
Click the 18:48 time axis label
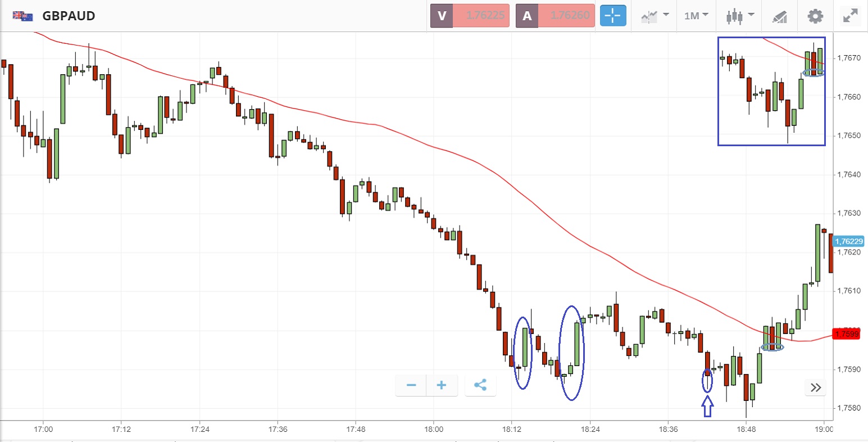click(x=746, y=429)
